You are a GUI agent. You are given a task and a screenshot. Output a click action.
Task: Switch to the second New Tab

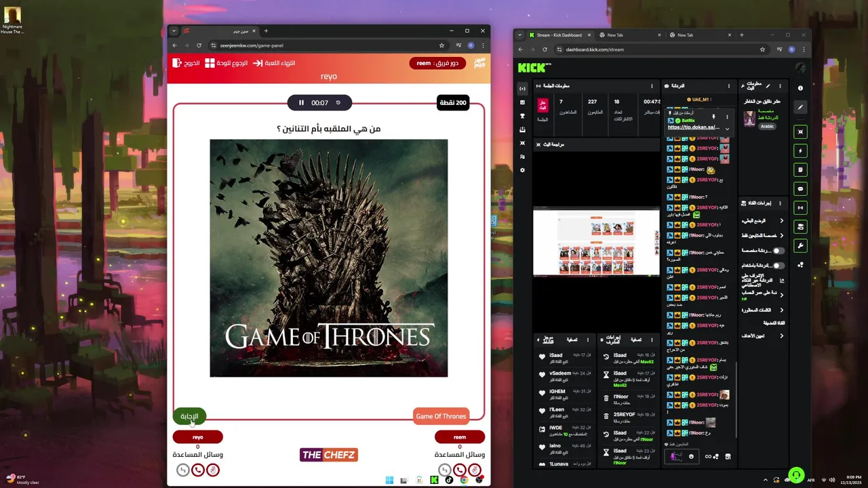(x=629, y=35)
